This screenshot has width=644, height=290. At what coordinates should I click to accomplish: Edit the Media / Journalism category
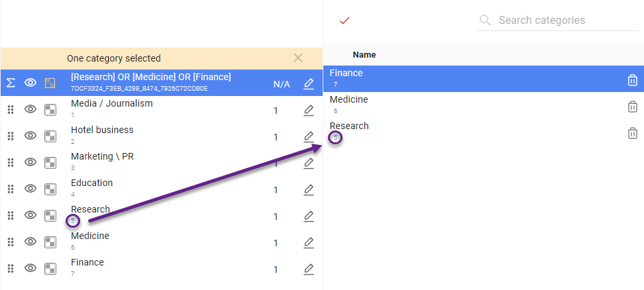(x=309, y=110)
